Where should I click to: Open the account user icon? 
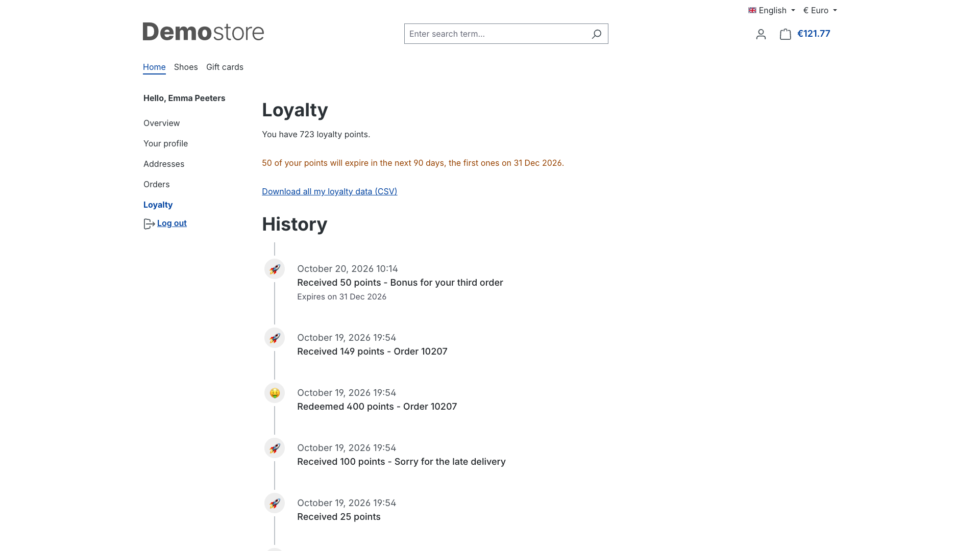click(761, 34)
